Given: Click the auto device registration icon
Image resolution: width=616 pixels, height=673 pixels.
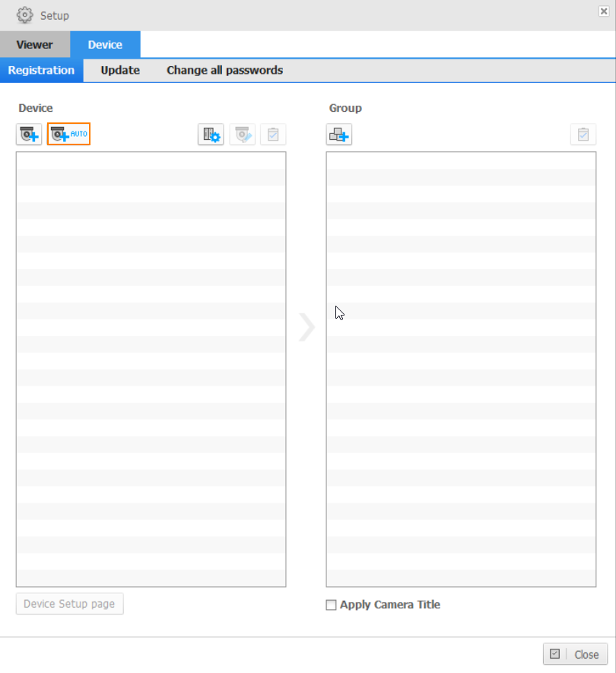Looking at the screenshot, I should tap(68, 134).
